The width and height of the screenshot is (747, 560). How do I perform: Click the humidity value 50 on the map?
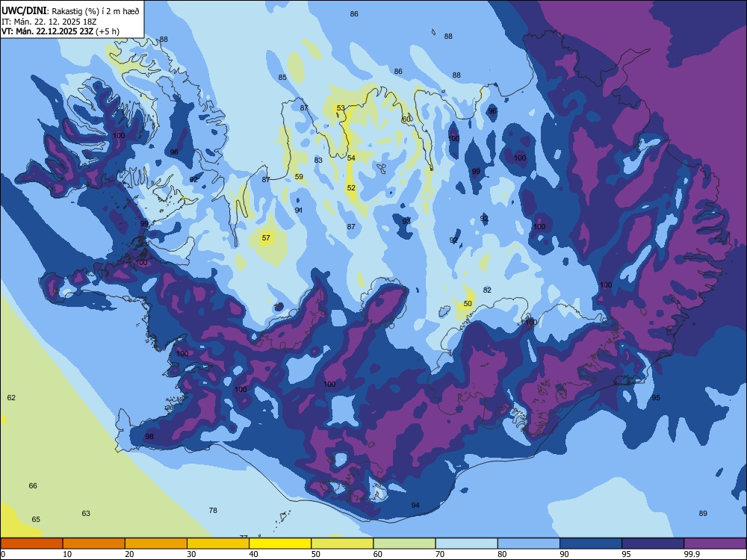[x=468, y=304]
